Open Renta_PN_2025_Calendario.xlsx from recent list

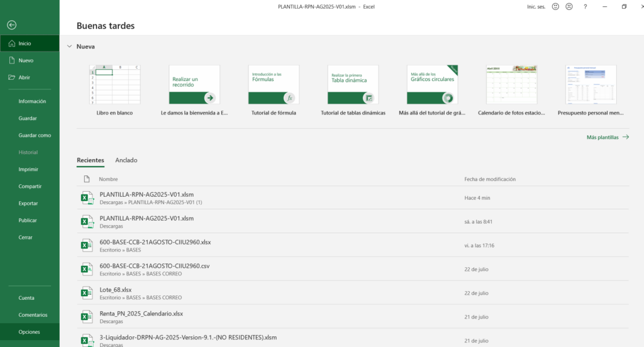click(142, 314)
